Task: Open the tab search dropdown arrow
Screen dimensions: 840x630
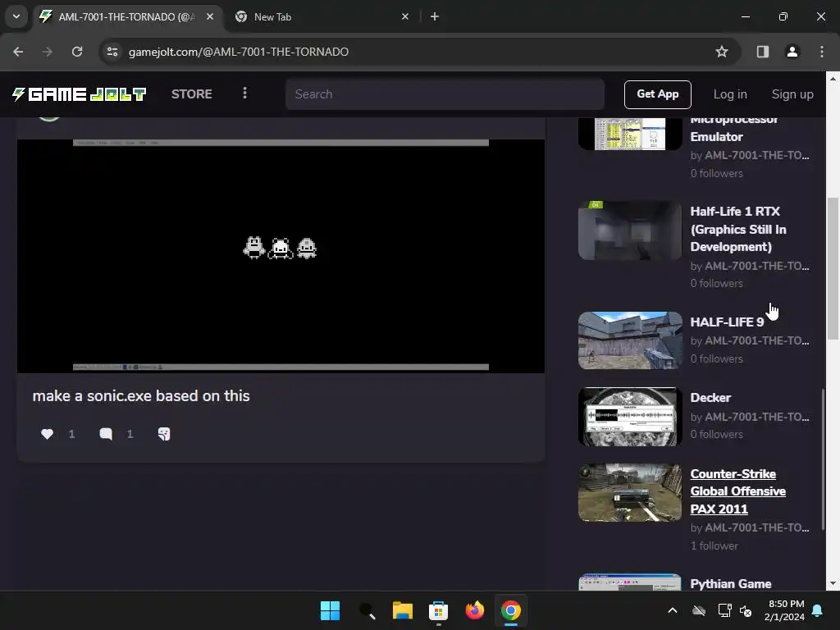Action: [16, 16]
